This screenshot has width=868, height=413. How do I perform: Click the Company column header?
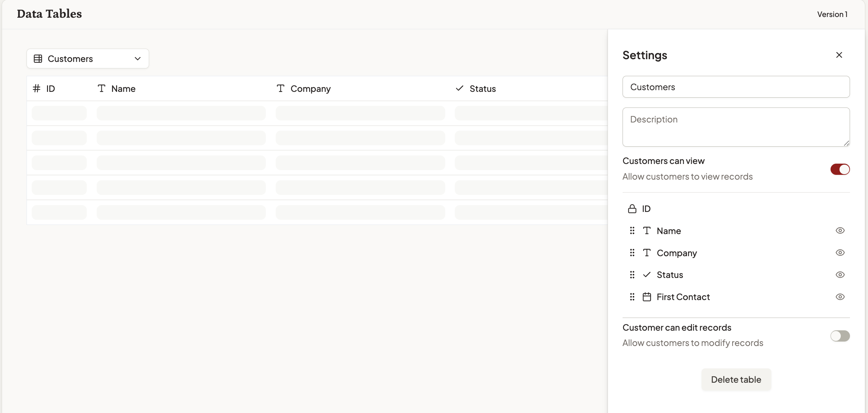pos(310,88)
